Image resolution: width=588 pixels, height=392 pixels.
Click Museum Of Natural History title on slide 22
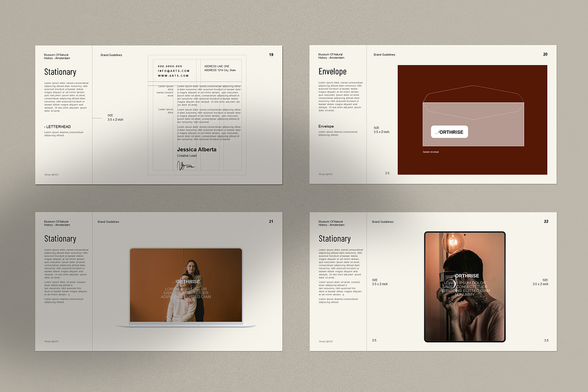(x=331, y=223)
